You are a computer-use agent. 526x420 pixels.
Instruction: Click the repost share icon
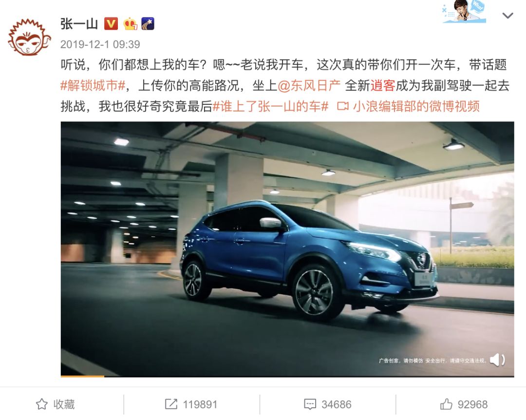click(171, 404)
